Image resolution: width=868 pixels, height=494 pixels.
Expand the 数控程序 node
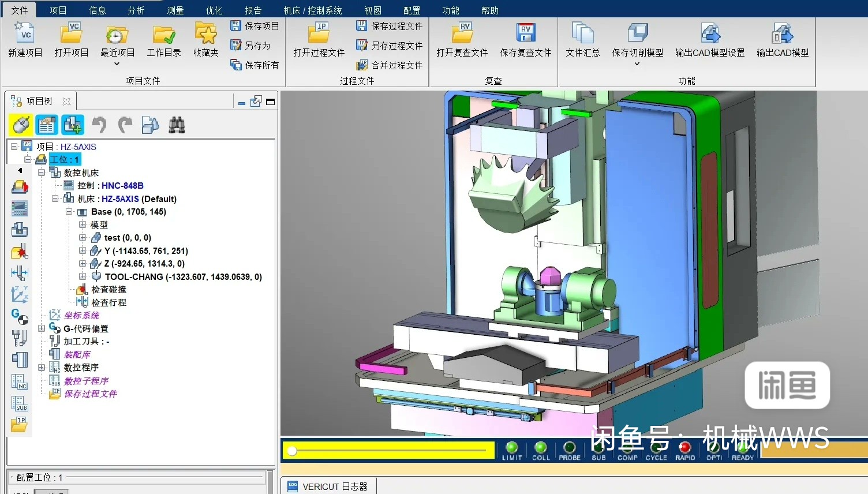[x=42, y=367]
